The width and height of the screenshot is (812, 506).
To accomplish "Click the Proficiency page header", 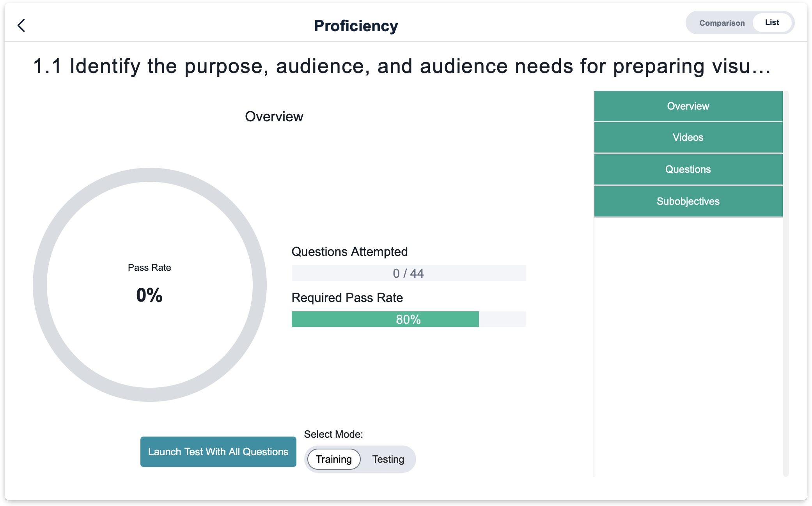I will pyautogui.click(x=356, y=26).
